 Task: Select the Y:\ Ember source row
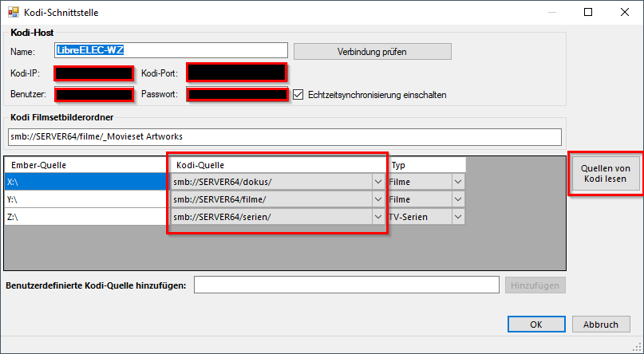85,199
